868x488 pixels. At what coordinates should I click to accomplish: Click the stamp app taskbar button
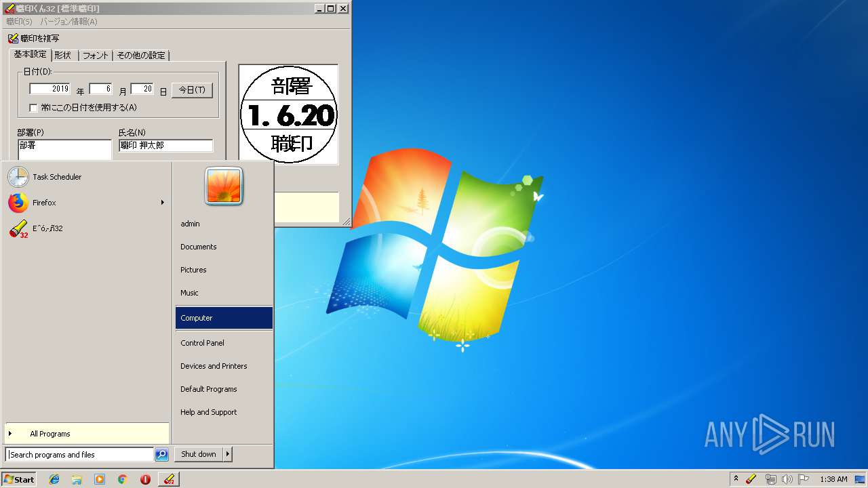[169, 479]
